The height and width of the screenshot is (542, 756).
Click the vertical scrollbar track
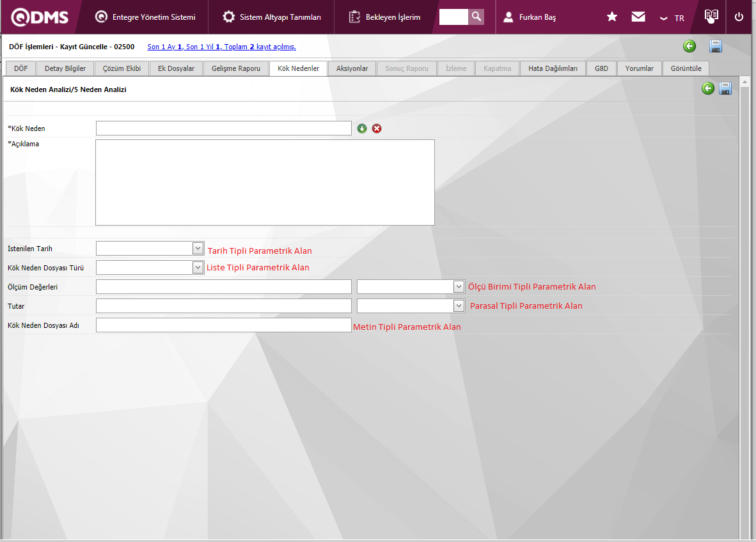click(745, 313)
